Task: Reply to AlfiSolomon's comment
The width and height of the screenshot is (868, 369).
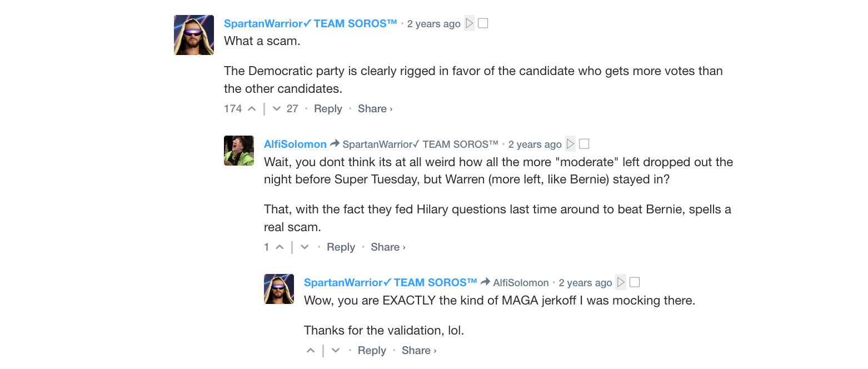Action: point(341,247)
